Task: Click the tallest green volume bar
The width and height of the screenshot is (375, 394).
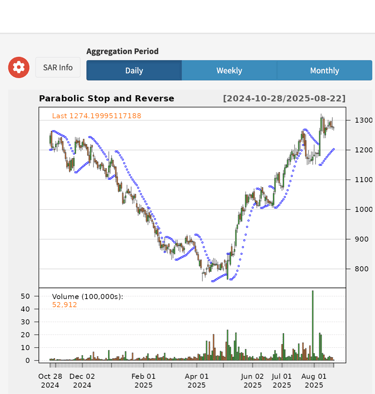Action: [x=313, y=325]
